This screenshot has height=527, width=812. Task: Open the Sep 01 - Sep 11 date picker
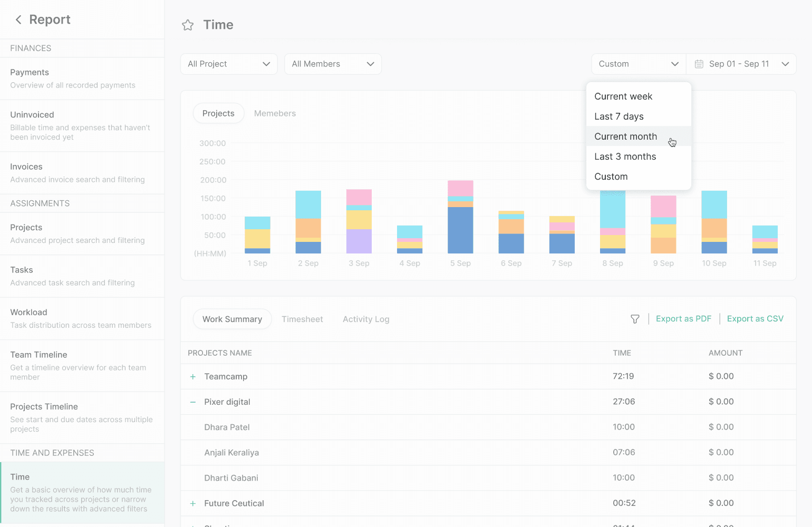[x=741, y=64]
